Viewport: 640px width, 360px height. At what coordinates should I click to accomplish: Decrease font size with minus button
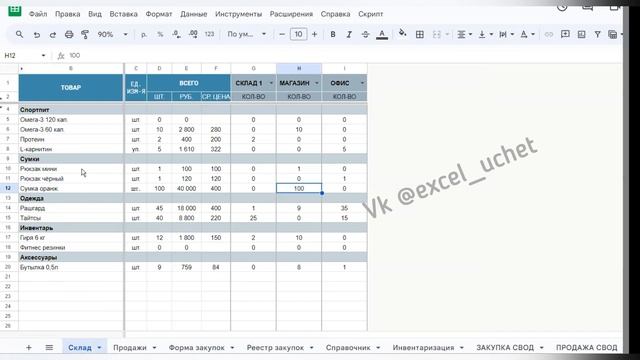coord(282,35)
